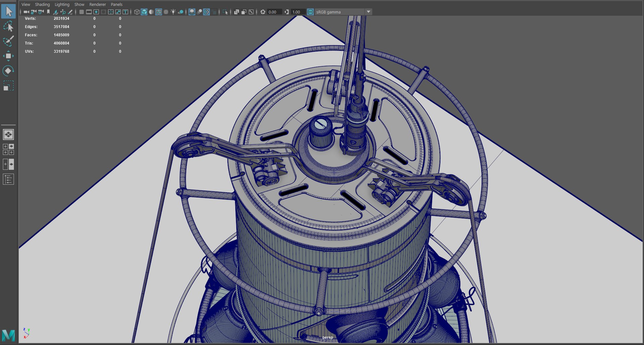Click the XYZ axis orientation gizmo
This screenshot has height=345, width=644.
tap(26, 333)
